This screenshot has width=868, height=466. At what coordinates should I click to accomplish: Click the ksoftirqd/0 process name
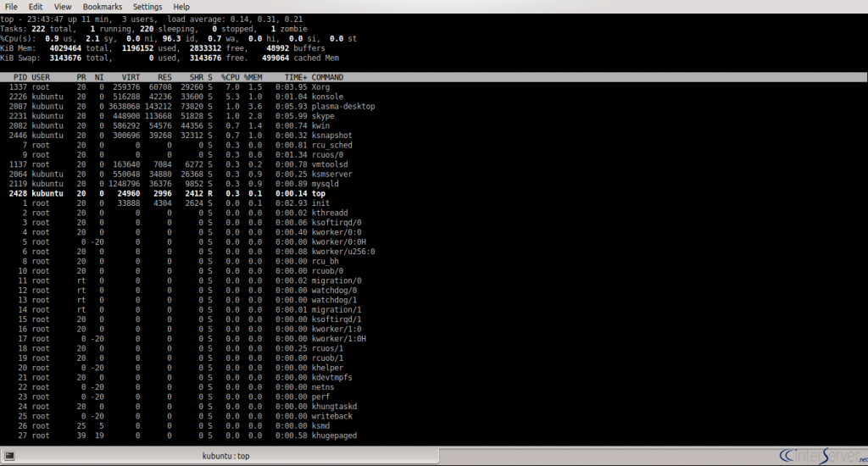click(x=337, y=223)
